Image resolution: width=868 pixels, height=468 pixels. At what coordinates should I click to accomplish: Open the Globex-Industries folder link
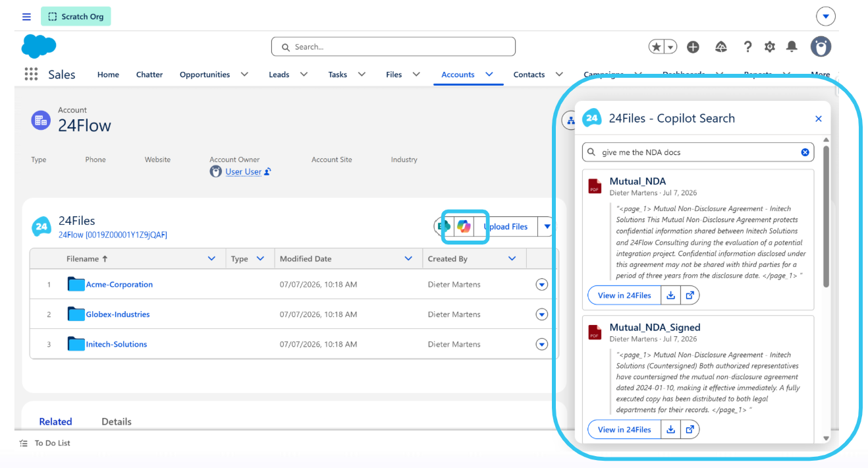point(118,314)
